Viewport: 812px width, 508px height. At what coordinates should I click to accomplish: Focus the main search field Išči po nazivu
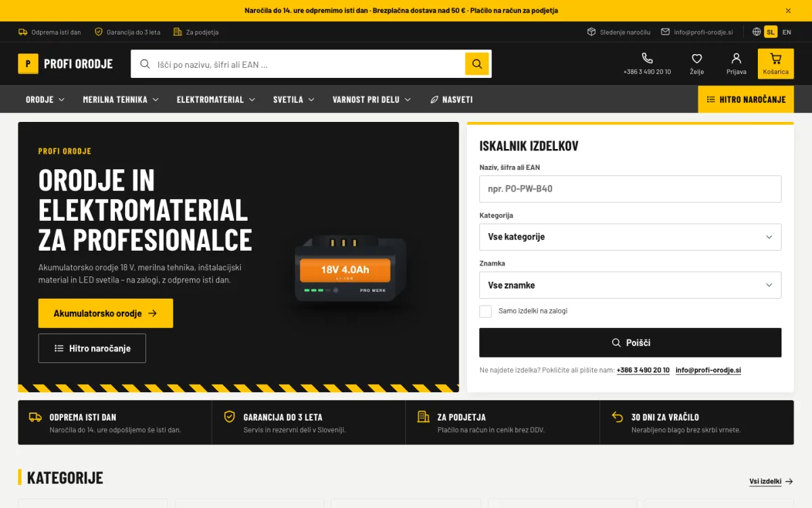[x=298, y=64]
